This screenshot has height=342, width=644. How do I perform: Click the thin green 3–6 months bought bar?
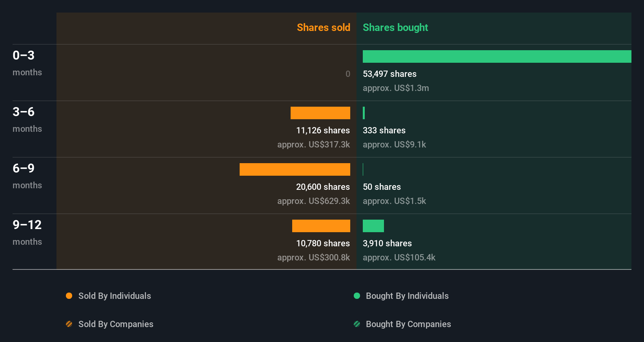tap(364, 113)
